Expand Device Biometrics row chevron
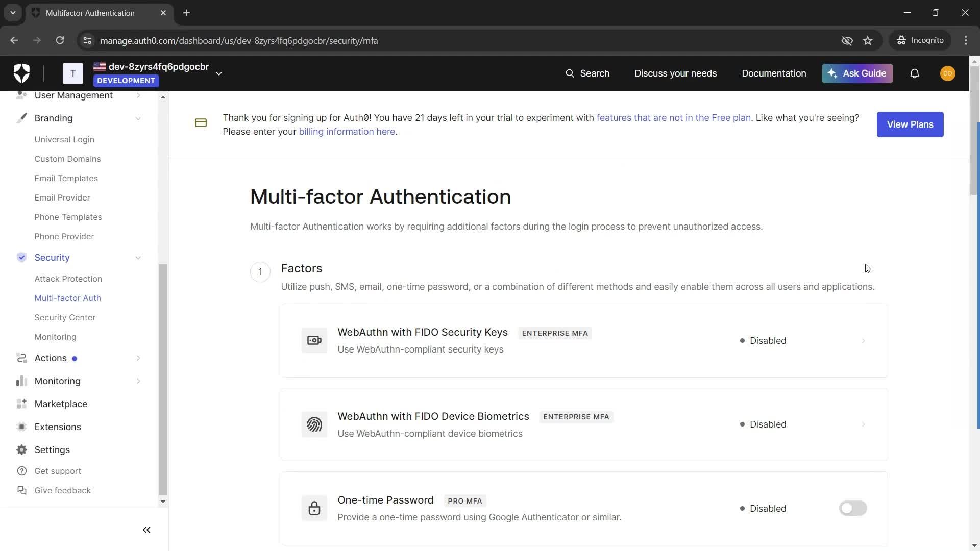The width and height of the screenshot is (980, 551). 863,424
